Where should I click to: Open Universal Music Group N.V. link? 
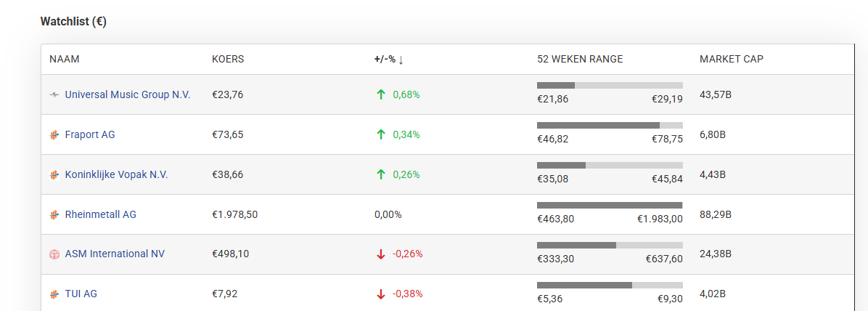[128, 94]
